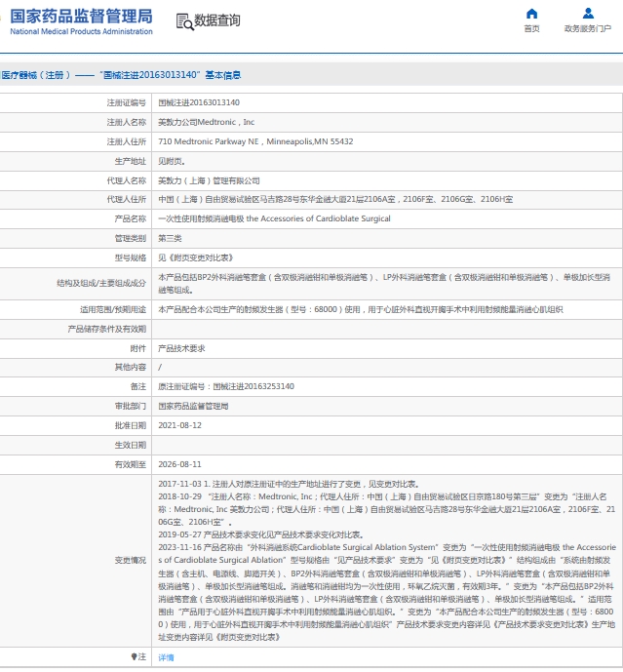
Task: Click model spec value 见《附页变更对比表》
Action: [195, 257]
